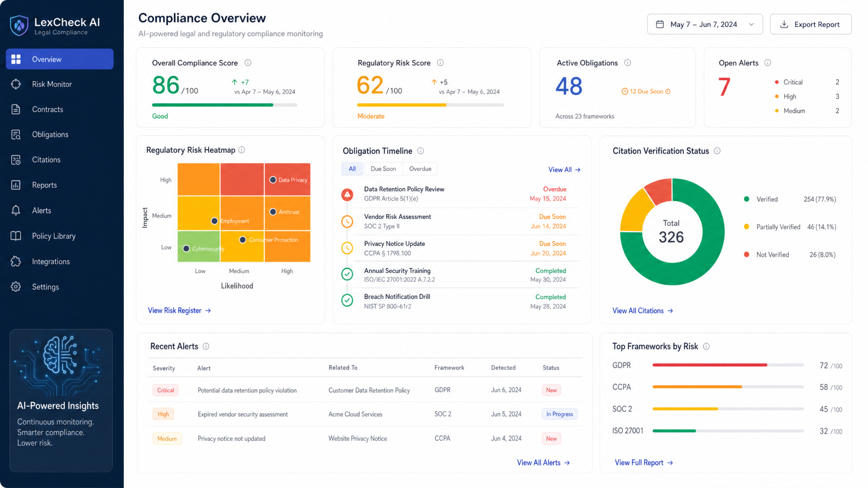Click the 12 Due Soon indicator
This screenshot has height=488, width=868.
coord(646,91)
